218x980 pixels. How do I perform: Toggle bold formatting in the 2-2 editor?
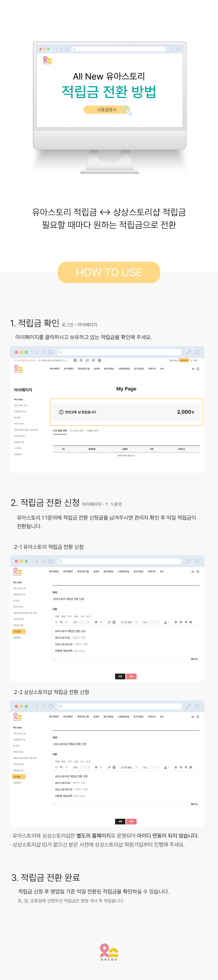(96, 767)
